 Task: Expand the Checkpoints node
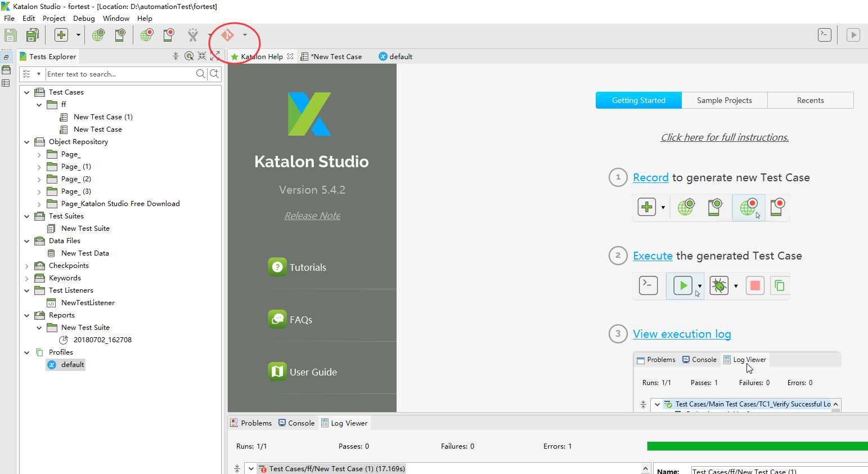click(x=26, y=266)
